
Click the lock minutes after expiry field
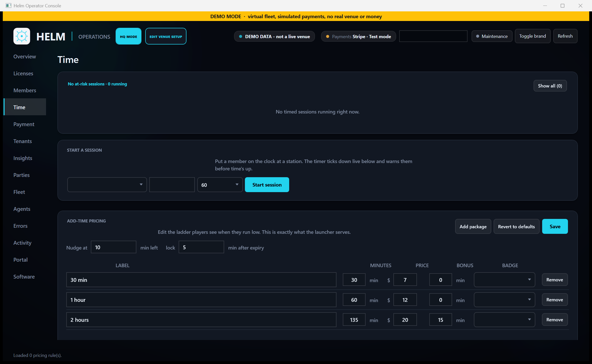(201, 247)
